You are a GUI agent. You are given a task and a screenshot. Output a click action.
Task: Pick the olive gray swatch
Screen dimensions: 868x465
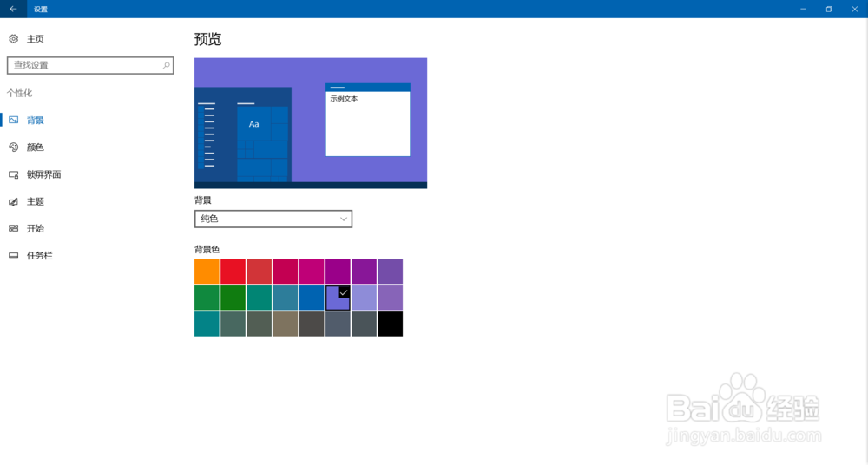[x=259, y=324]
